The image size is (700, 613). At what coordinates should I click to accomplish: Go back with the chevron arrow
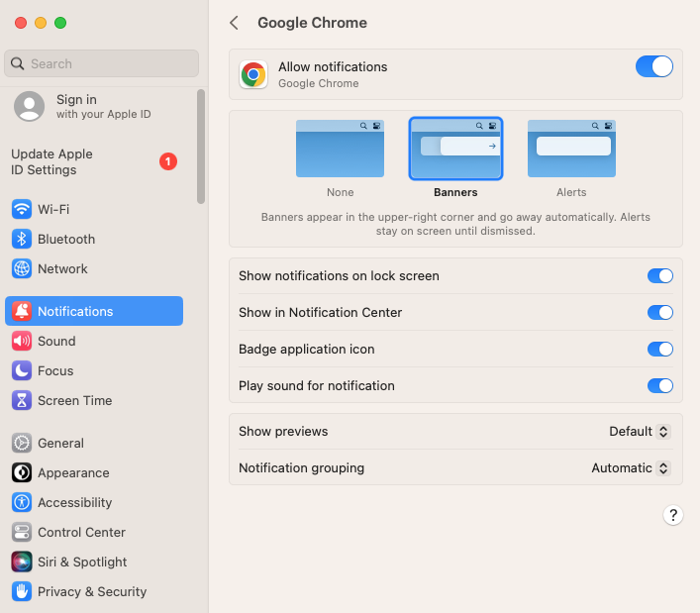[234, 23]
